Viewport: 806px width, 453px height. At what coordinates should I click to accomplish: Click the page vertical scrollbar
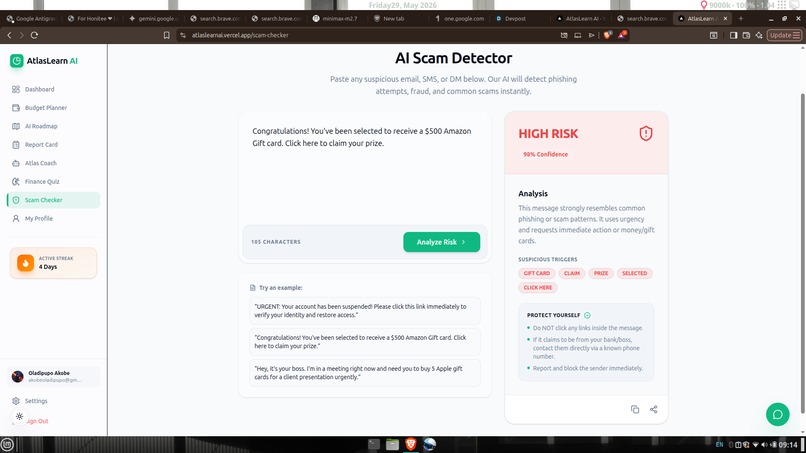[x=802, y=252]
